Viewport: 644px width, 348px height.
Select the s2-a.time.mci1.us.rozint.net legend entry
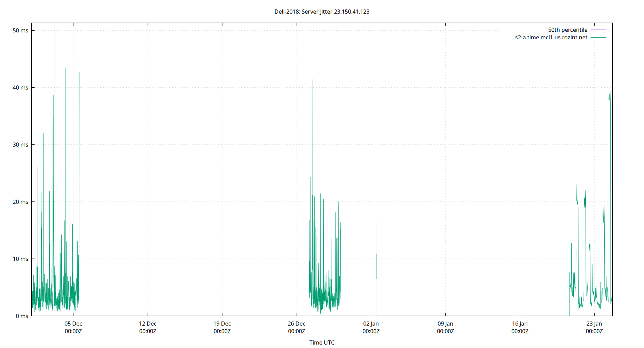[550, 37]
